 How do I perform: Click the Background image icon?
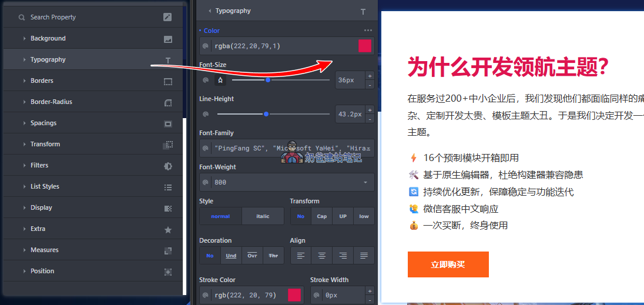pyautogui.click(x=167, y=39)
